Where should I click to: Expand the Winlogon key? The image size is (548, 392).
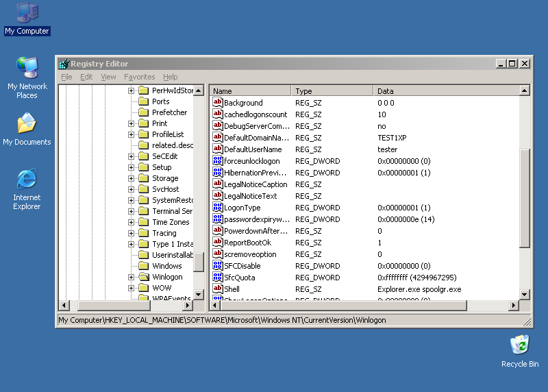(x=131, y=277)
